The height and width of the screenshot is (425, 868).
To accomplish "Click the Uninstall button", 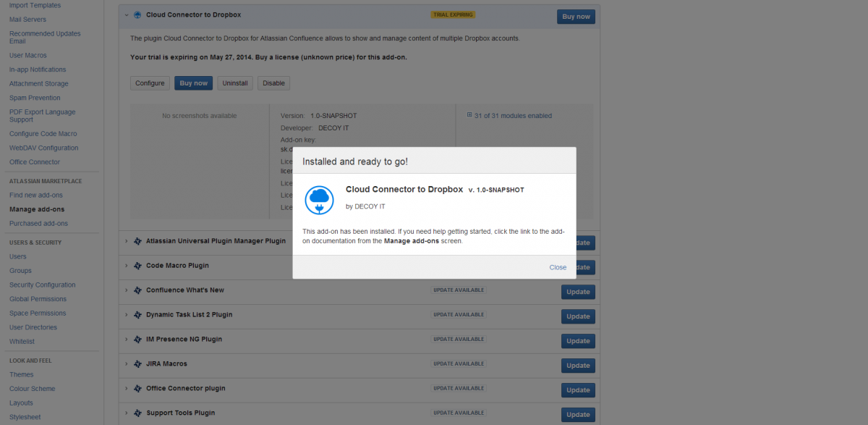I will tap(235, 83).
